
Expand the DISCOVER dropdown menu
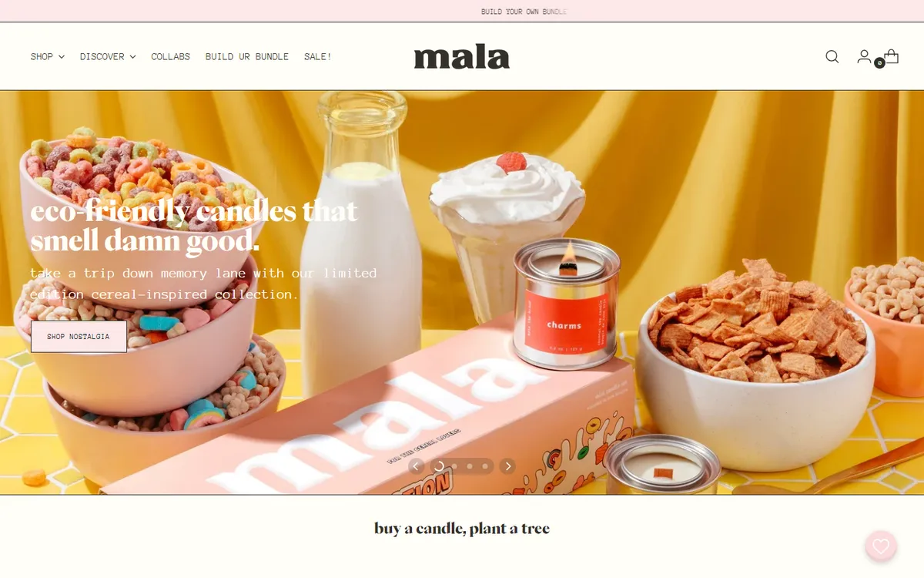coord(108,56)
